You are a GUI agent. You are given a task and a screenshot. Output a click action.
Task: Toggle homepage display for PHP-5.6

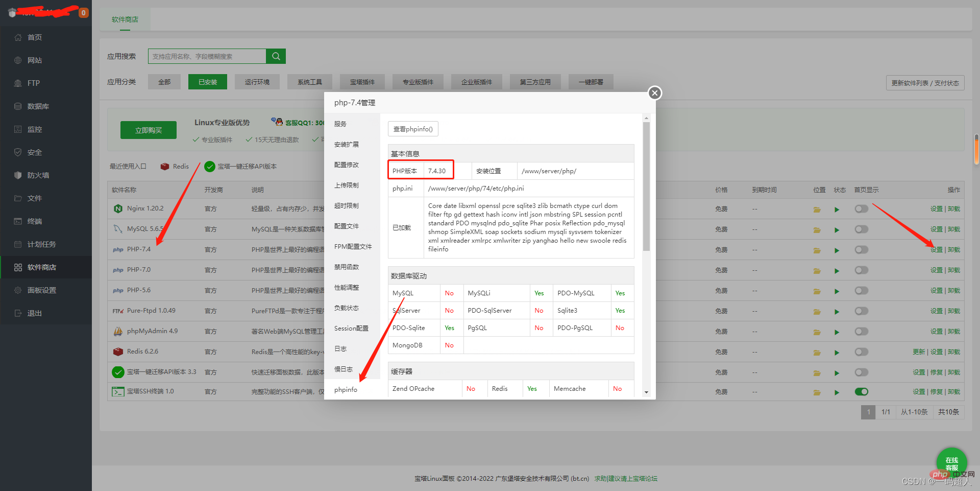point(862,290)
